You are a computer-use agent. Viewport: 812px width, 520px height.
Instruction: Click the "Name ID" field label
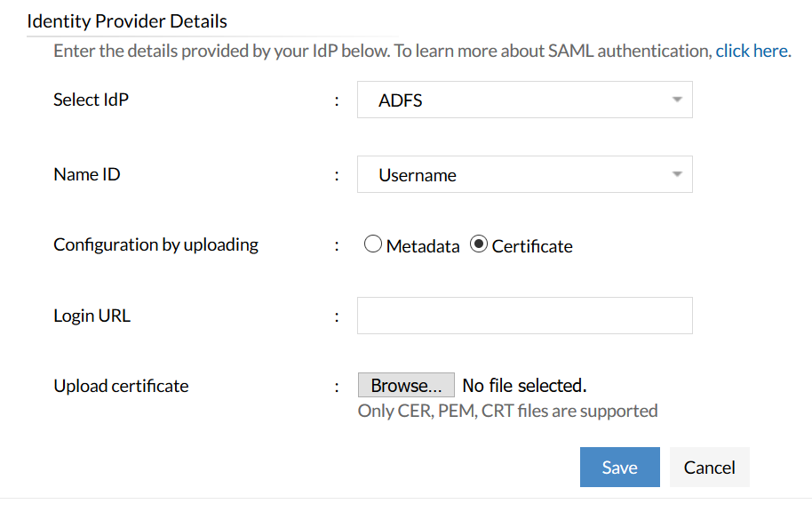[x=86, y=174]
